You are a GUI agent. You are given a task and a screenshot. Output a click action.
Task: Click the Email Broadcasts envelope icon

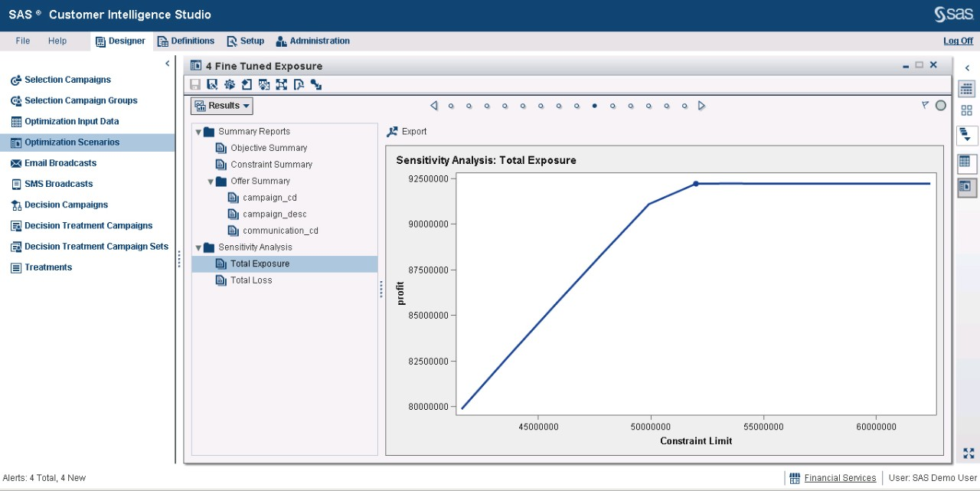point(16,163)
